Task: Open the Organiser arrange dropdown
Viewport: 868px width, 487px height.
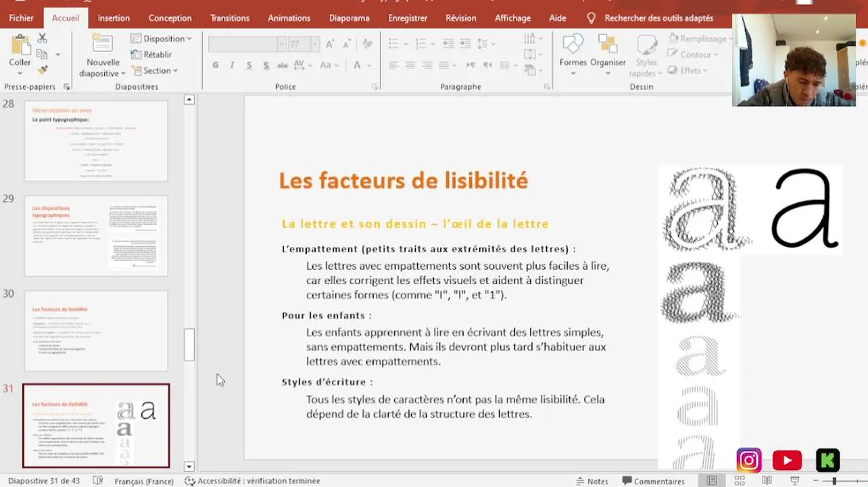Action: [608, 54]
